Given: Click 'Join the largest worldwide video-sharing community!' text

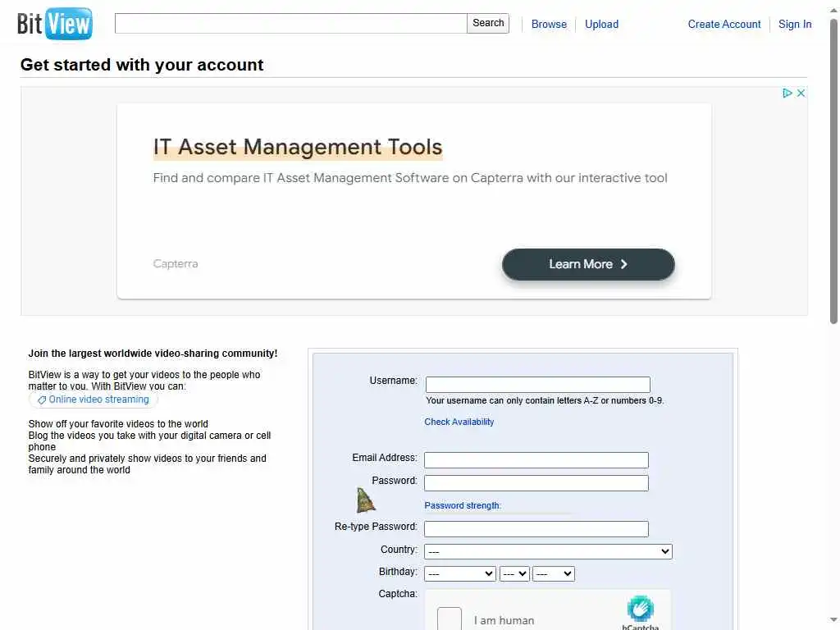Looking at the screenshot, I should click(x=153, y=354).
